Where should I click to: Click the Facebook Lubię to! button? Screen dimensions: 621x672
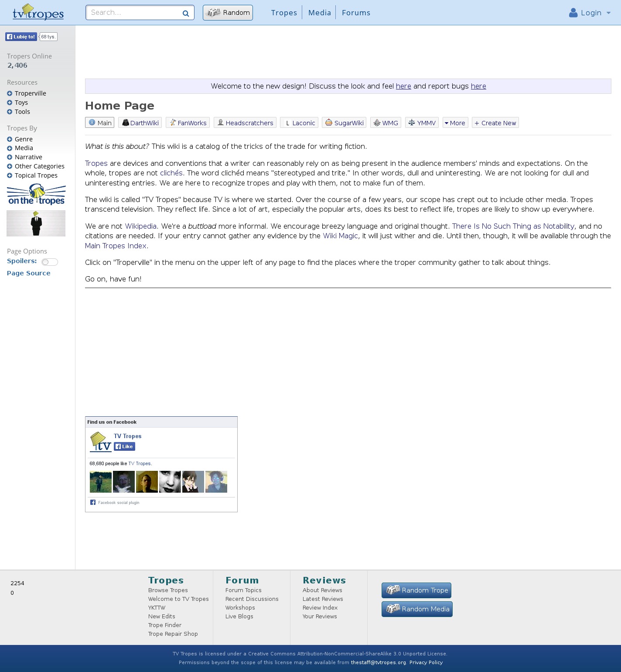tap(21, 37)
